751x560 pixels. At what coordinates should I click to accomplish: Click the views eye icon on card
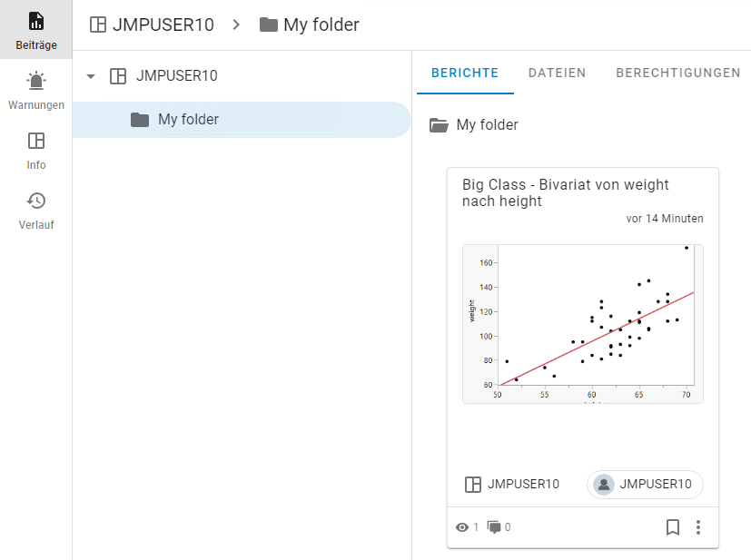462,527
